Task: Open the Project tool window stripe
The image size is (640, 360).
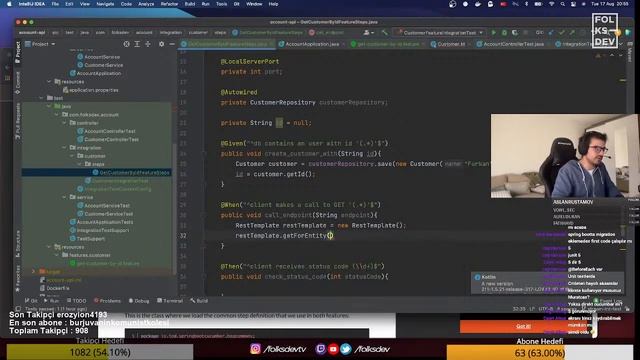Action: click(x=18, y=52)
